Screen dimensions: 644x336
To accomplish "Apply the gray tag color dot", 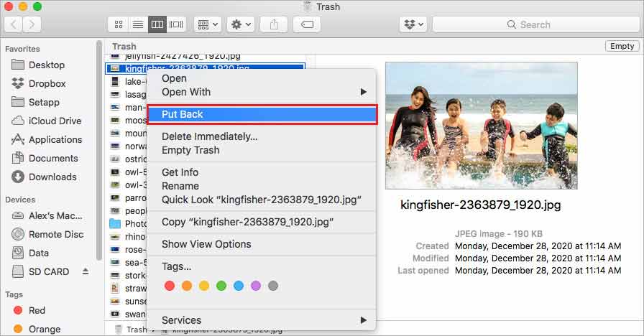I will tap(272, 286).
